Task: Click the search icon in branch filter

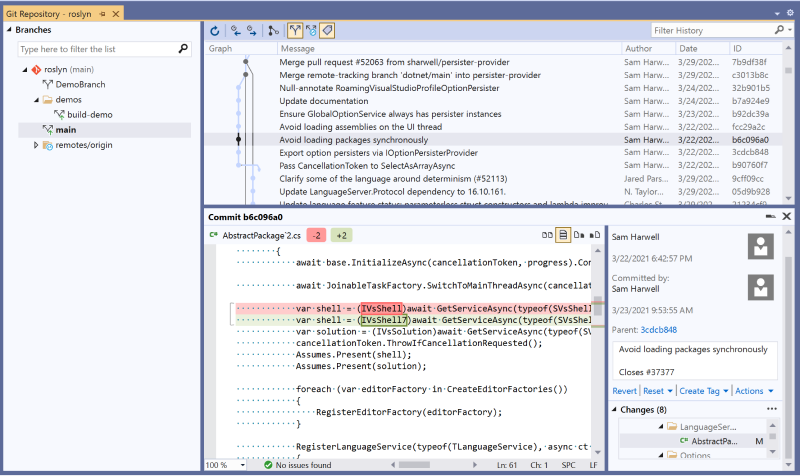Action: coord(184,48)
